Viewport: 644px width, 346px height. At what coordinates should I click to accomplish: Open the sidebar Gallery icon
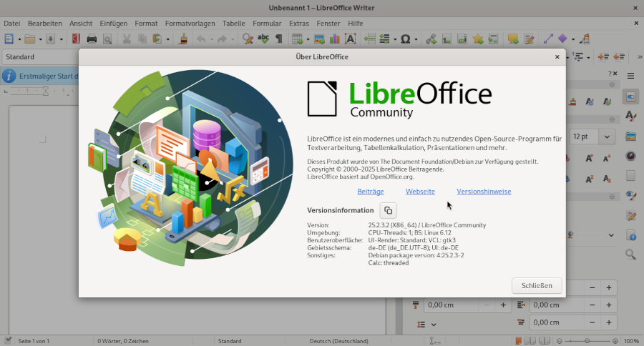[x=631, y=136]
